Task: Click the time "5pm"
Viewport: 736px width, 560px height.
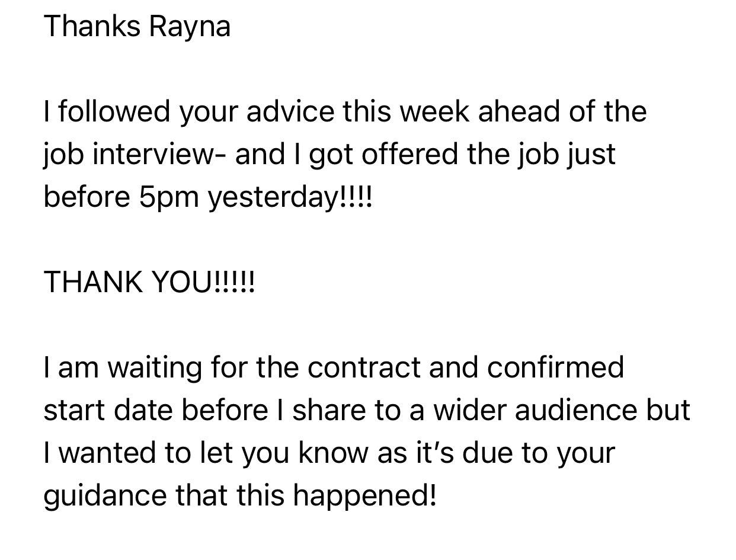Action: pyautogui.click(x=168, y=197)
